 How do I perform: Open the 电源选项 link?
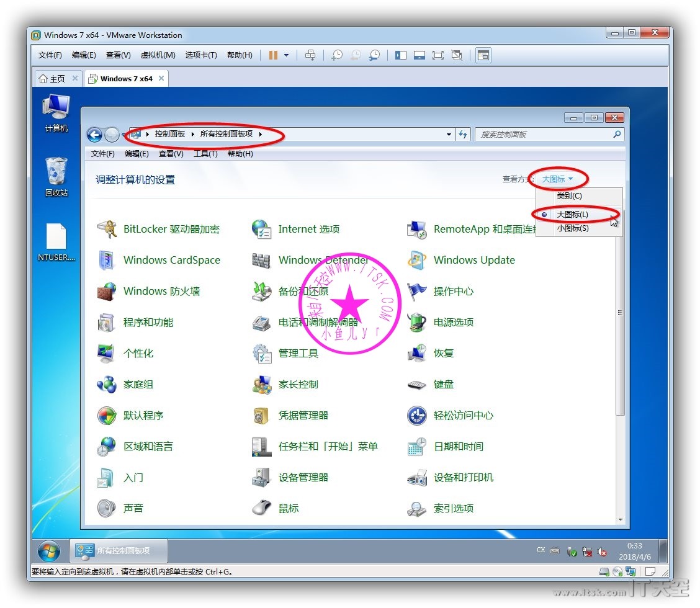pyautogui.click(x=453, y=322)
